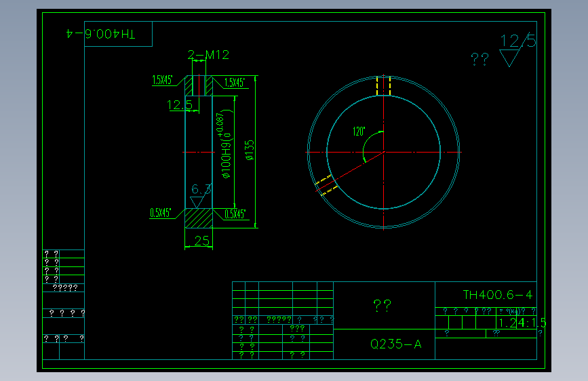Select the yellow dashed hole at lower left
Viewport: 588px width, 381px height.
(327, 185)
